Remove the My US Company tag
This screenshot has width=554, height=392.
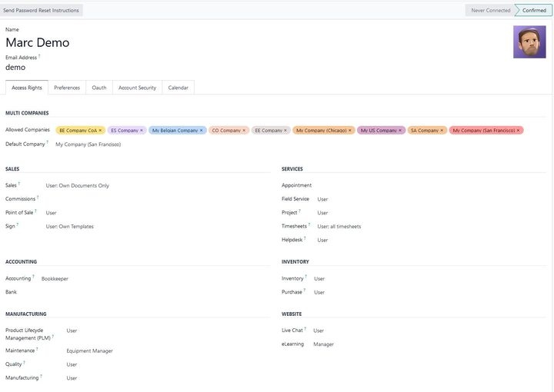coord(400,131)
